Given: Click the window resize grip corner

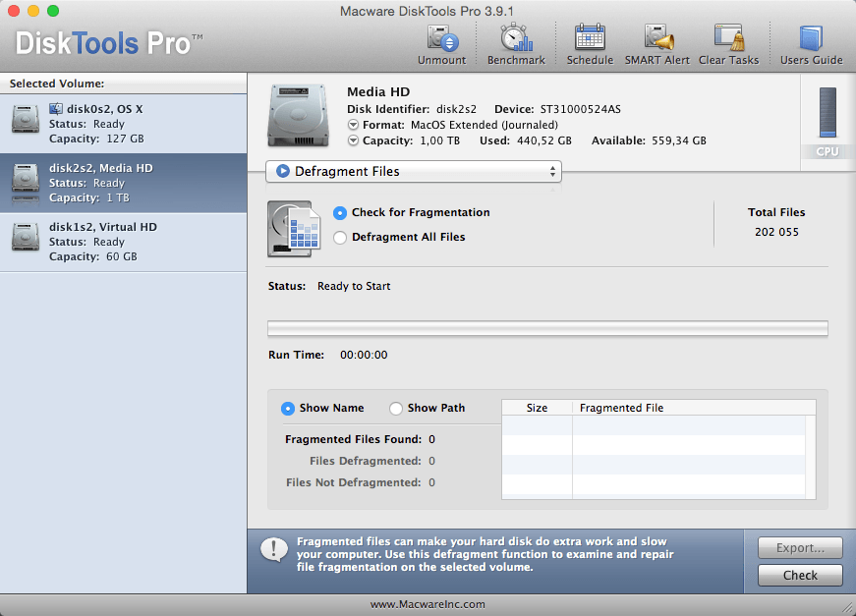Looking at the screenshot, I should tap(848, 608).
